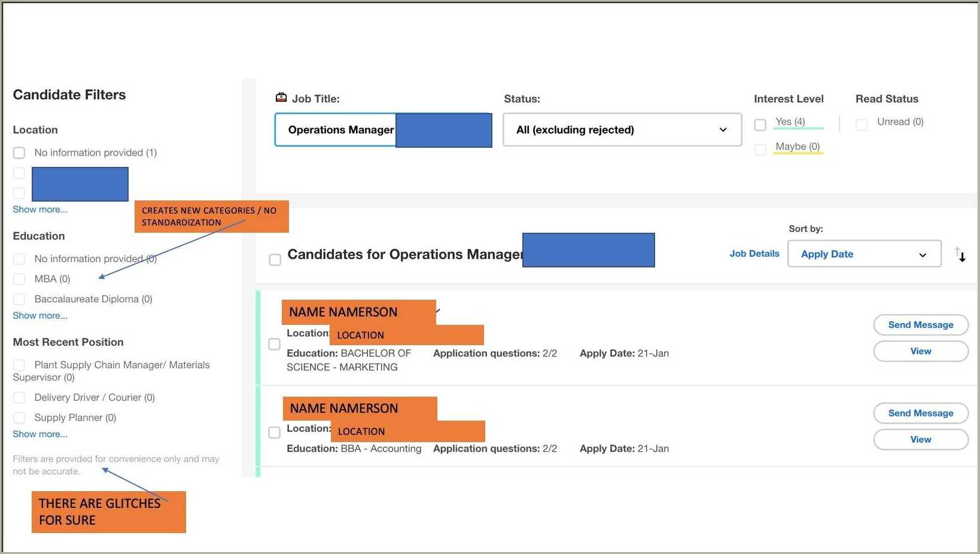Viewport: 980px width, 554px height.
Task: Send Message to the BBA Accounting candidate
Action: [920, 413]
